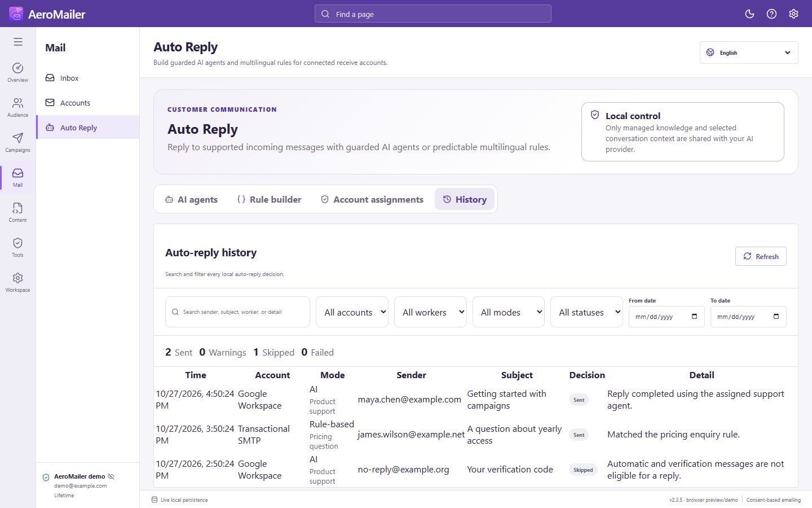Click the Skipped status badge
The height and width of the screenshot is (508, 812).
[x=583, y=470]
